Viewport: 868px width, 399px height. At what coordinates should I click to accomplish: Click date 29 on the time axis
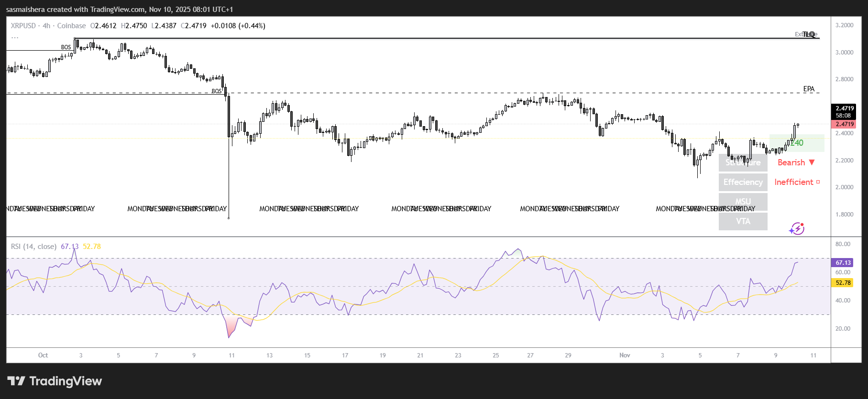coord(568,356)
